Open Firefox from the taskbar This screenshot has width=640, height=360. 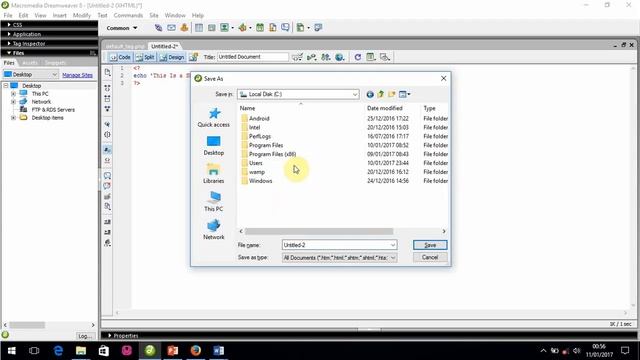point(196,350)
